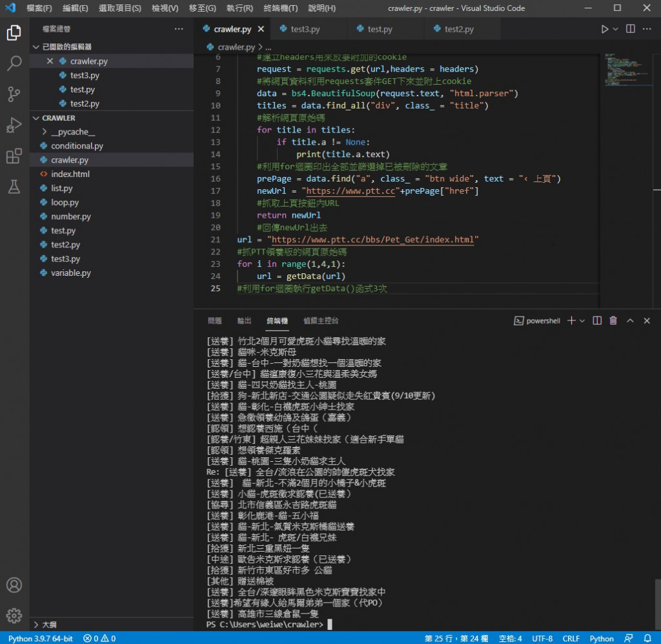Open the Run and Debug view

[14, 125]
